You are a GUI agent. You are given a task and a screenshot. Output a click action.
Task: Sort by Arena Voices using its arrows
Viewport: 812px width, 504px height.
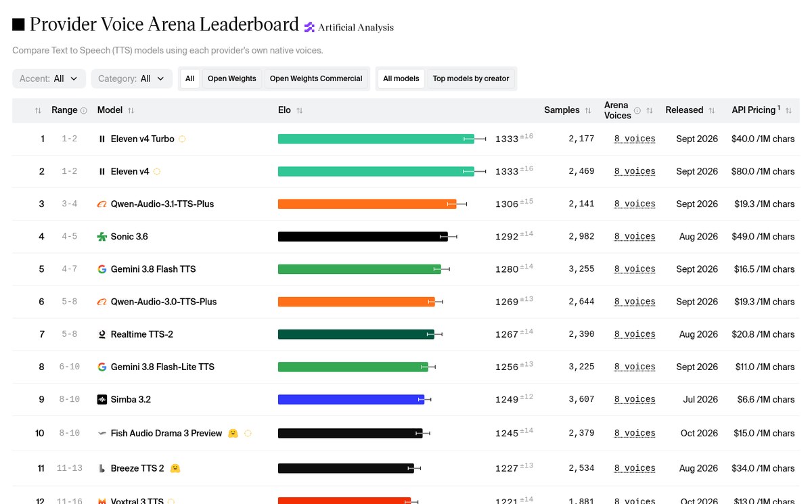click(x=650, y=110)
